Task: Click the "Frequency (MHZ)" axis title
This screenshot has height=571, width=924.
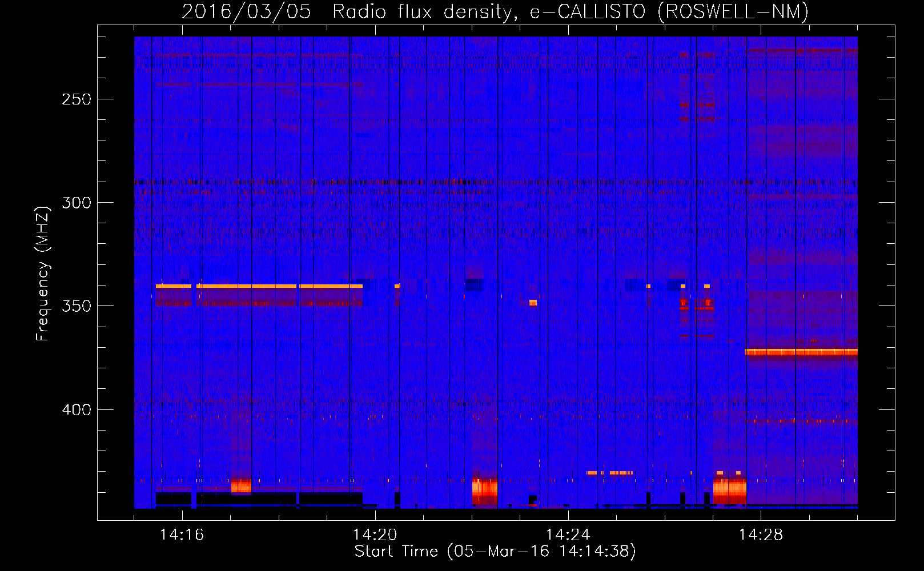Action: pyautogui.click(x=43, y=274)
